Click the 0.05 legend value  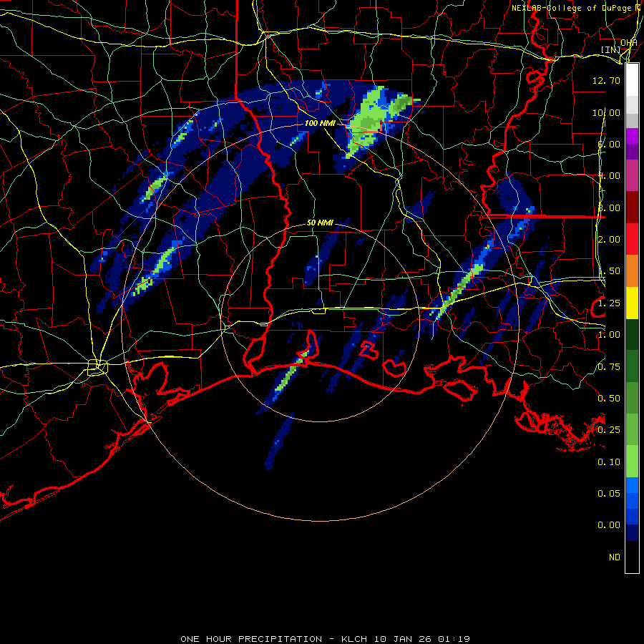(x=609, y=494)
